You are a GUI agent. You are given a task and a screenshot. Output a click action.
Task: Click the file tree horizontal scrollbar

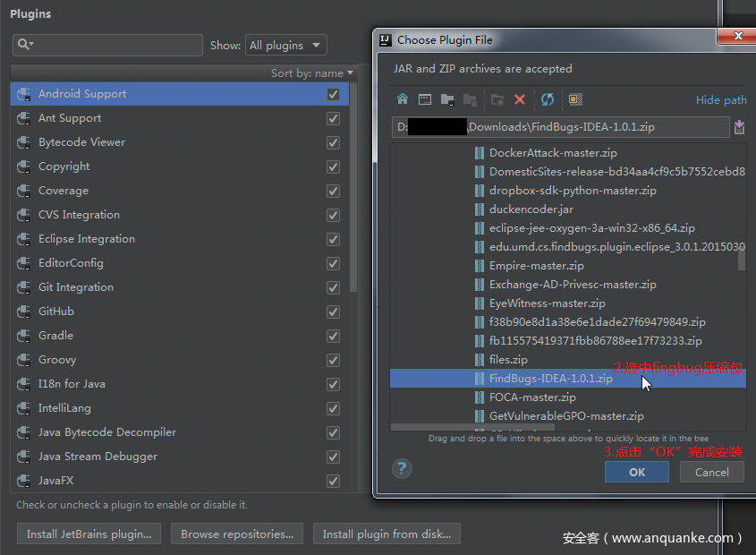[472, 428]
